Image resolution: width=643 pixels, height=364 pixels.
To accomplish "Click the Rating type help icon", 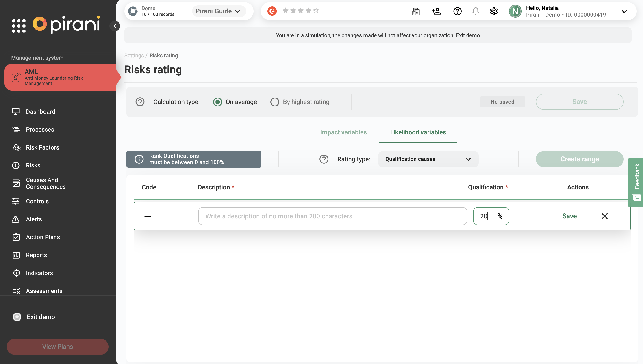I will click(x=324, y=159).
